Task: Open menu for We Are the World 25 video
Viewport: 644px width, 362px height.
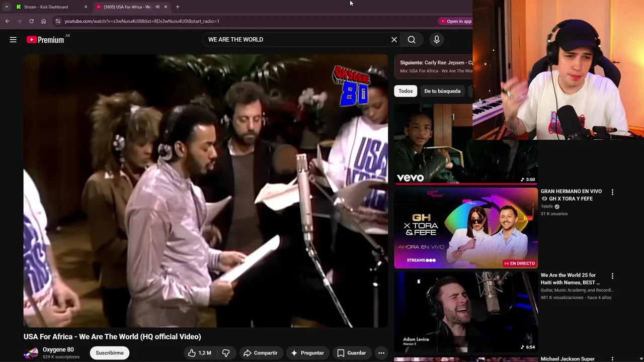Action: [612, 276]
